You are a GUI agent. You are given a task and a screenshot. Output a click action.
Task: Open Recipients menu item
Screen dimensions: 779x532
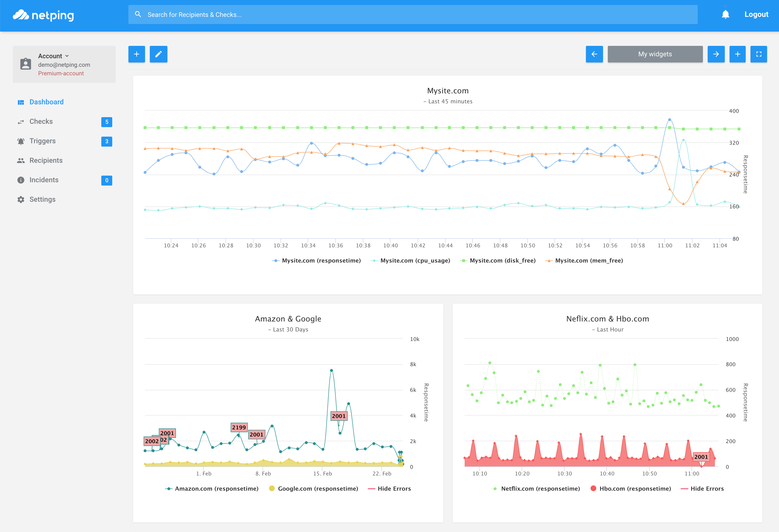pos(46,160)
